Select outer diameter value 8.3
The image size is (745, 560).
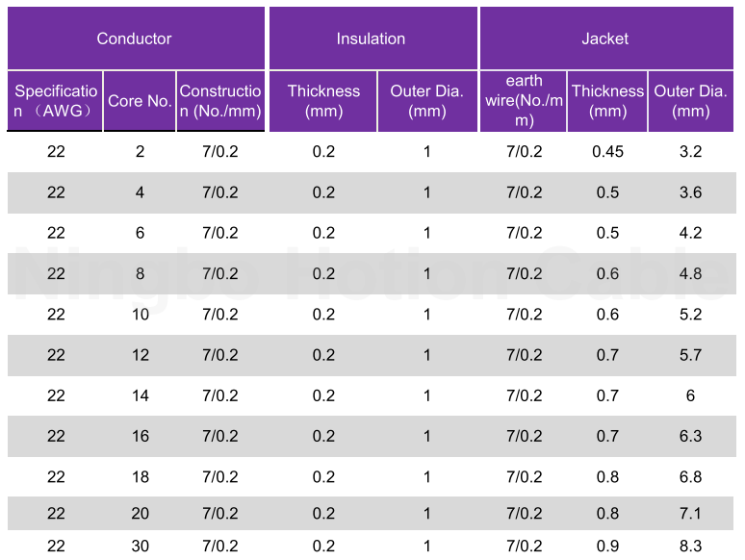click(x=690, y=546)
